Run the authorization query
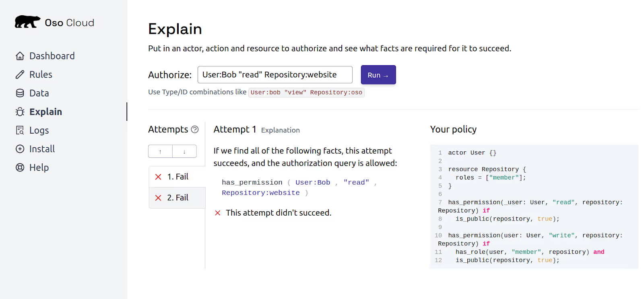This screenshot has width=644, height=299. 378,75
